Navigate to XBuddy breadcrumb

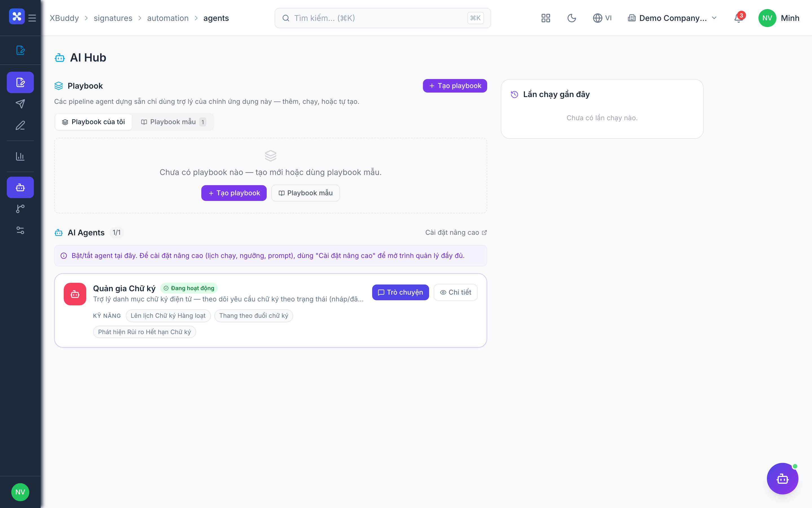[x=64, y=18]
